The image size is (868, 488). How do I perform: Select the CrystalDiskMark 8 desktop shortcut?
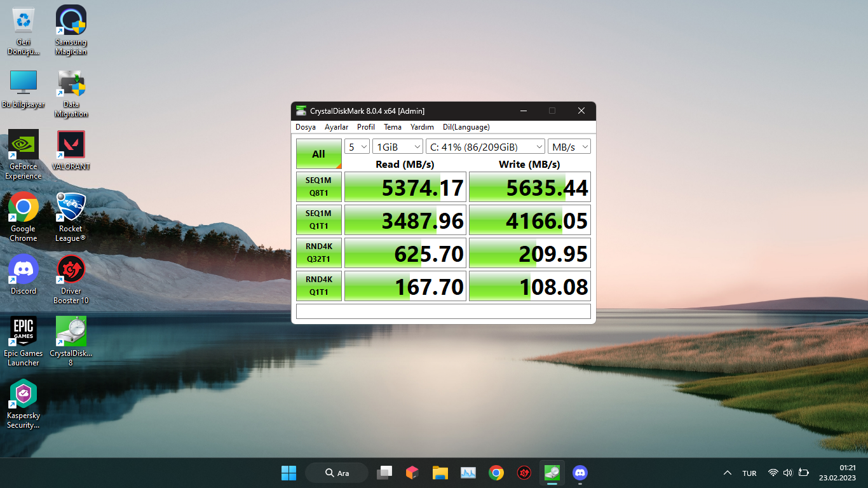(x=71, y=341)
